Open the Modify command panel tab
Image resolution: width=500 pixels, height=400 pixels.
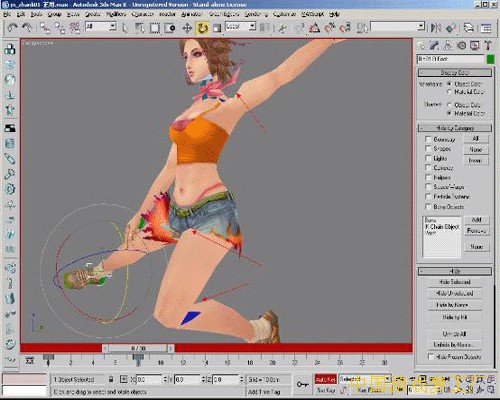pos(435,45)
